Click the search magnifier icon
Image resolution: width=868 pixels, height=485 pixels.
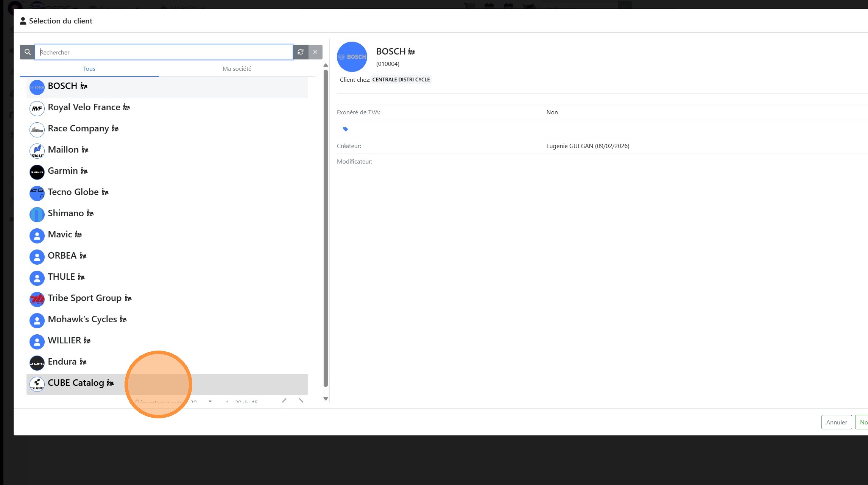[27, 52]
